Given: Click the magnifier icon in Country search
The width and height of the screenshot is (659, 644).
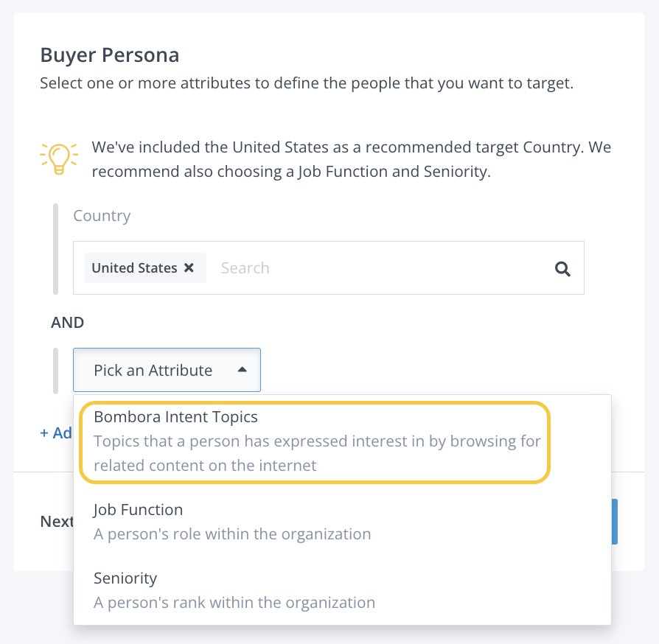Looking at the screenshot, I should pos(562,269).
